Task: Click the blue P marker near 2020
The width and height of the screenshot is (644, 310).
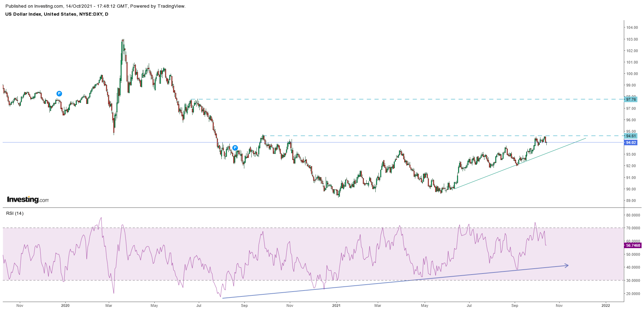Action: coord(59,93)
